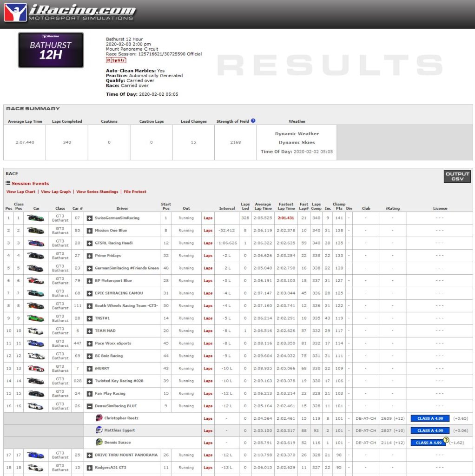Expand GTSRL Racing Haudi team row

(90, 243)
